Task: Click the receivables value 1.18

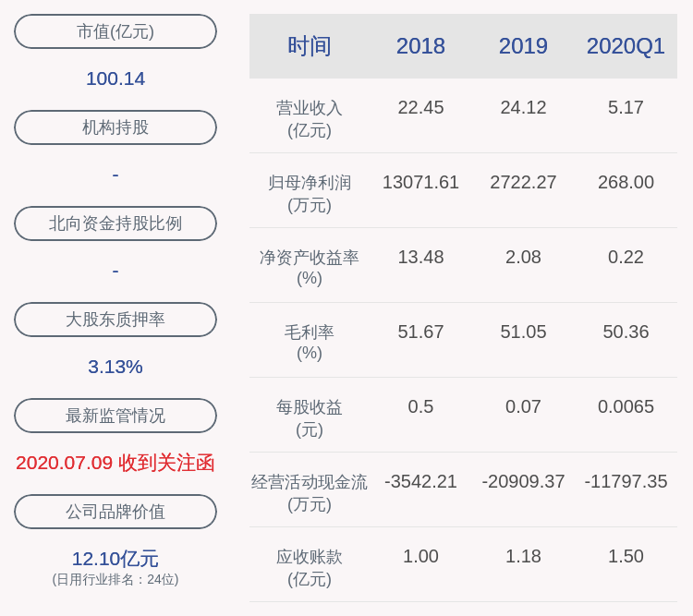Action: point(523,556)
